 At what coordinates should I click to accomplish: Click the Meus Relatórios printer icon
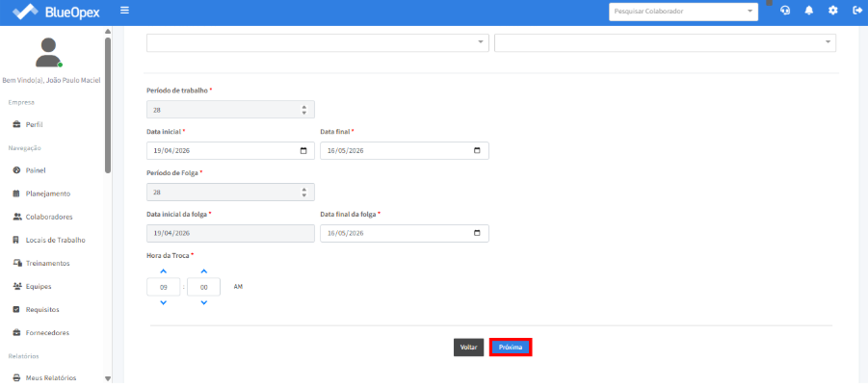[16, 378]
